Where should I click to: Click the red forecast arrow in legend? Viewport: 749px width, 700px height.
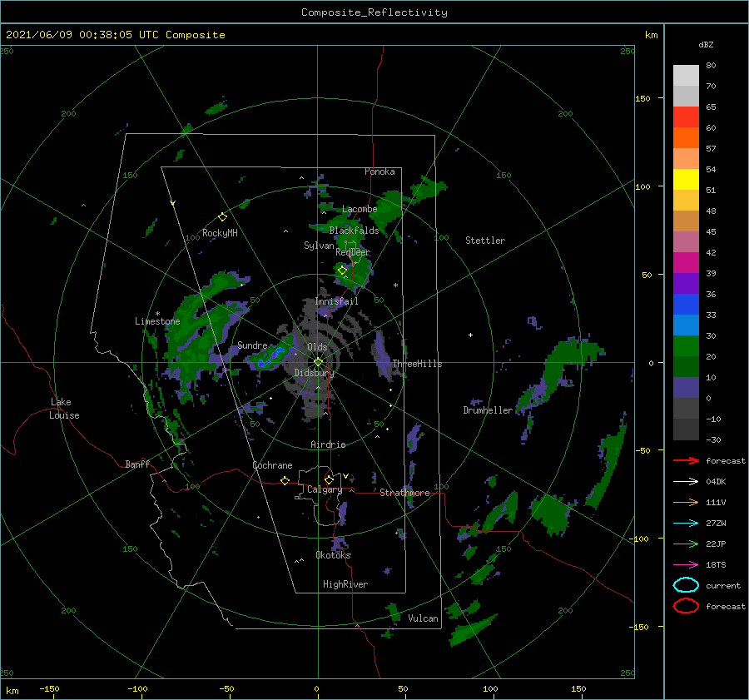coord(686,460)
